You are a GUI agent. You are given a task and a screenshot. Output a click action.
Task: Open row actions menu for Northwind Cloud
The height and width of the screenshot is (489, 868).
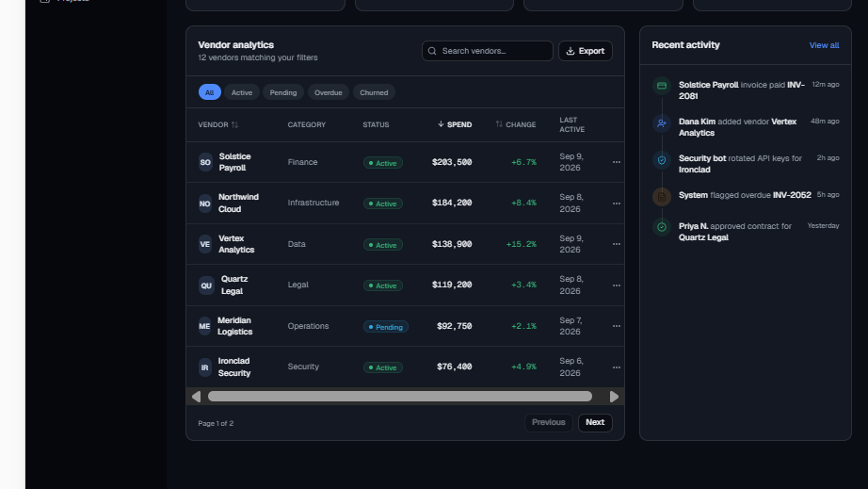[x=616, y=204]
